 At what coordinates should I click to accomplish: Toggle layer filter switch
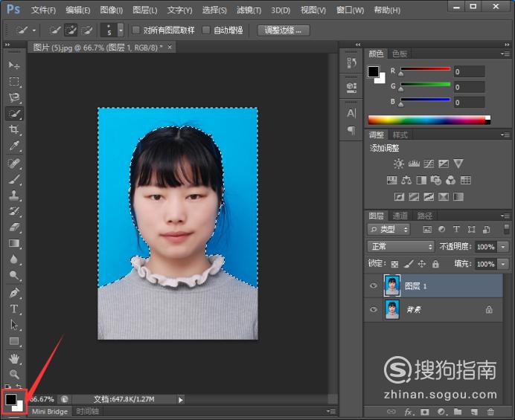click(x=506, y=229)
